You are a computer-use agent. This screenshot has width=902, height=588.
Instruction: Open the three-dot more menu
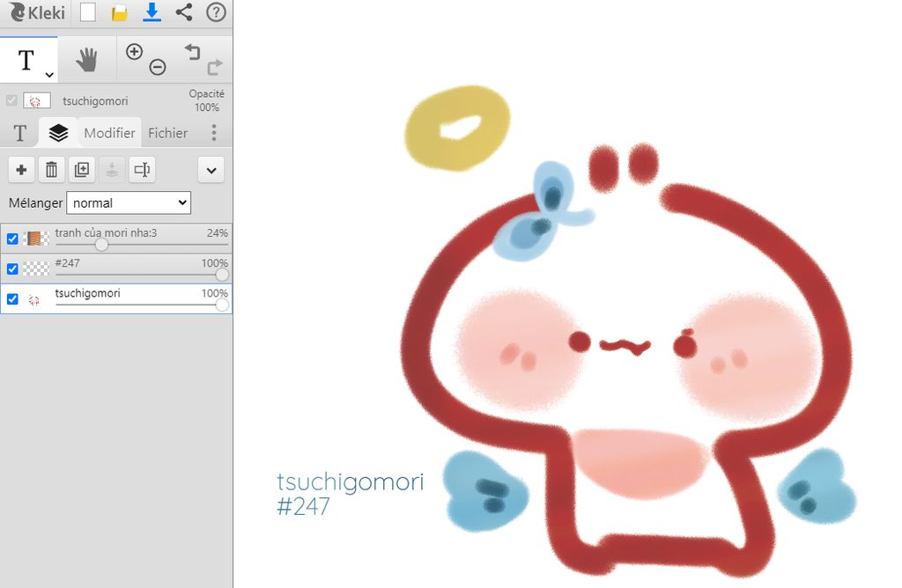214,133
